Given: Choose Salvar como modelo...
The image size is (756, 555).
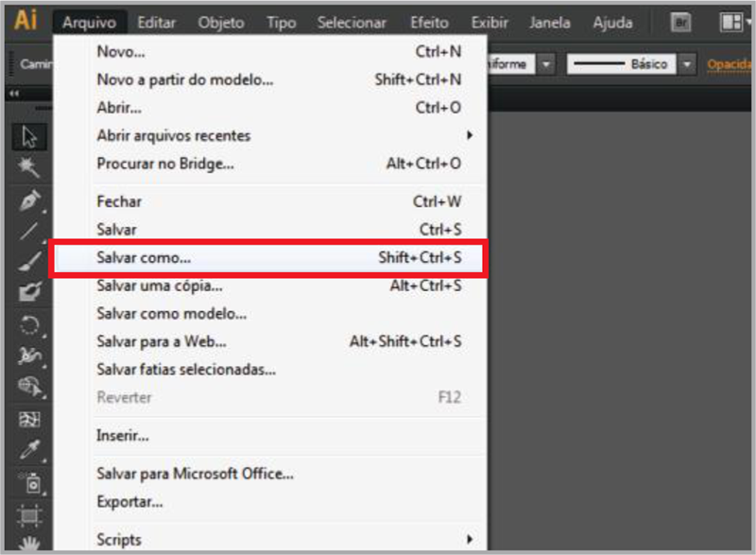Looking at the screenshot, I should pyautogui.click(x=270, y=313).
